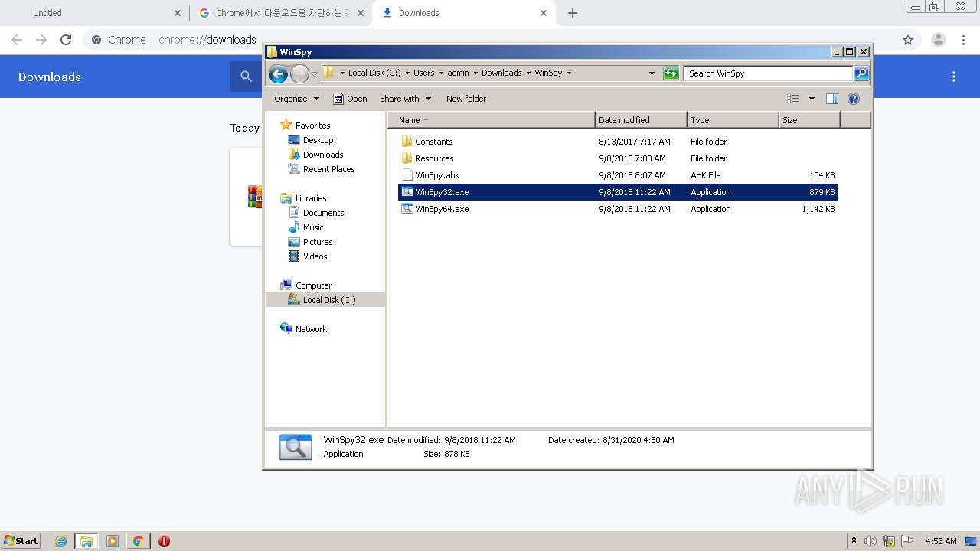Focus the Search WinSpy input field
This screenshot has width=980, height=551.
(768, 73)
